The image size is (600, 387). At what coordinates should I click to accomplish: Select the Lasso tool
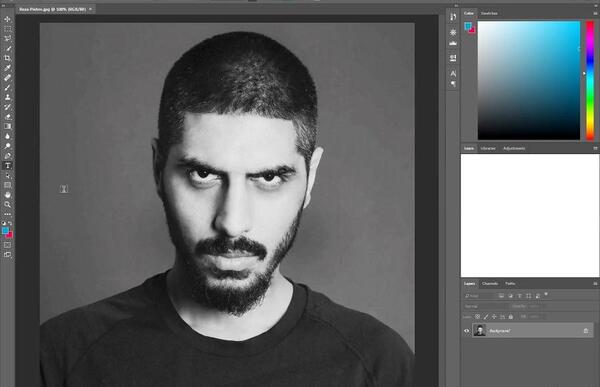8,39
